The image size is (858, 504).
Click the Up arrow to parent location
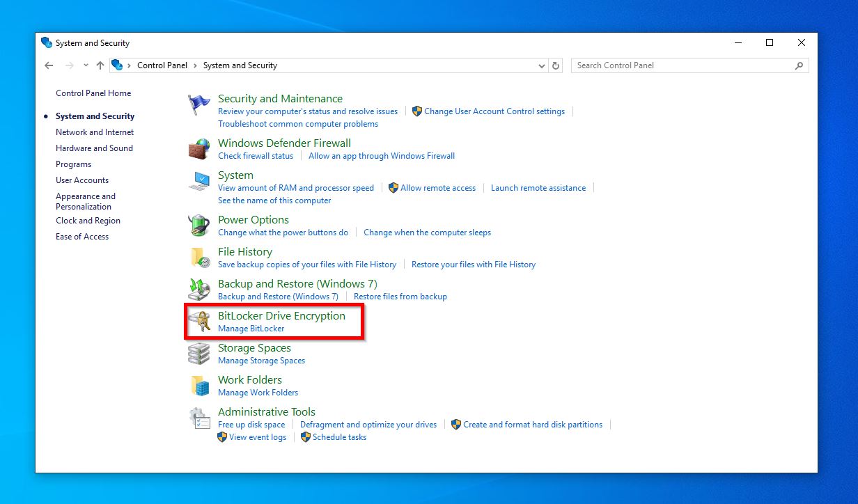click(100, 65)
